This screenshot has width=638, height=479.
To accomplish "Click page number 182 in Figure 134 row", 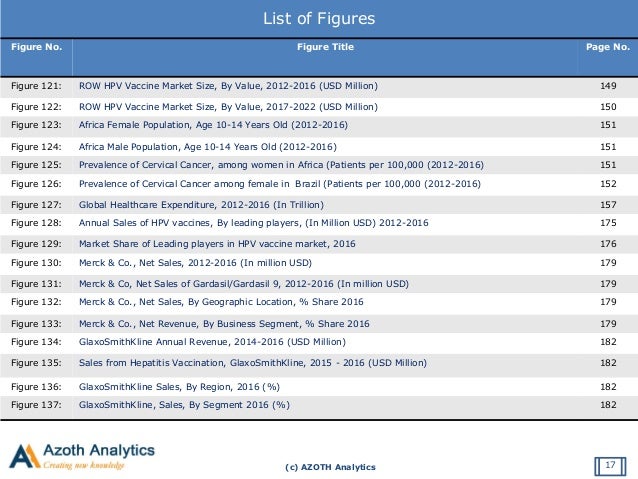I will 608,342.
